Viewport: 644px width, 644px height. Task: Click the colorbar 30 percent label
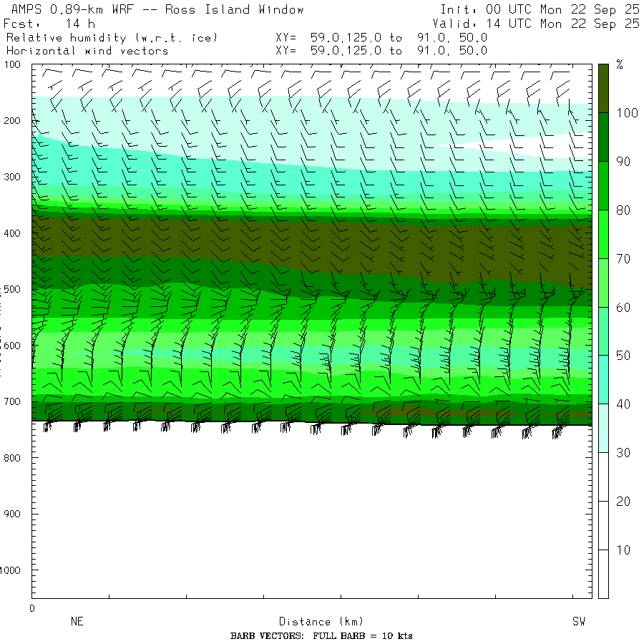point(623,453)
